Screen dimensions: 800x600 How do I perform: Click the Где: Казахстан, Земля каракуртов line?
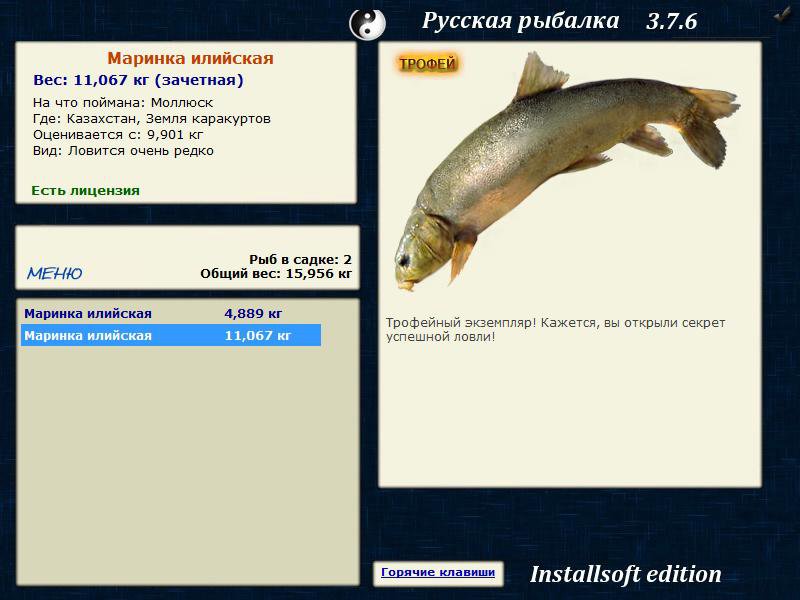tap(152, 119)
